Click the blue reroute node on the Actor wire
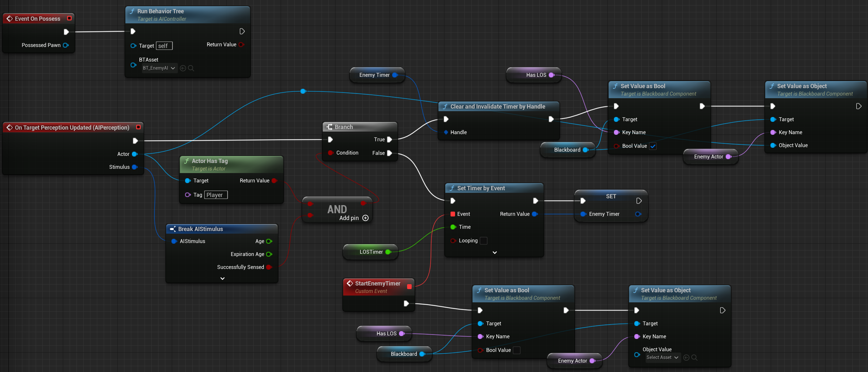Viewport: 868px width, 372px height. click(x=303, y=91)
